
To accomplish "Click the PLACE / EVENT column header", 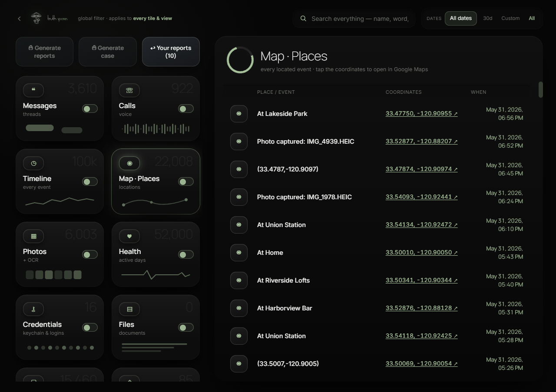I will [x=276, y=92].
